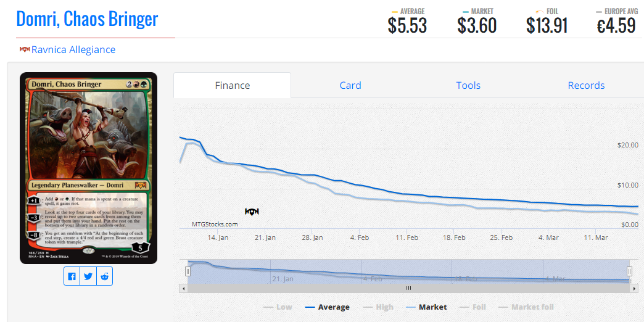644x322 pixels.
Task: Open the Ravnica Allegiance set link
Action: [x=73, y=50]
